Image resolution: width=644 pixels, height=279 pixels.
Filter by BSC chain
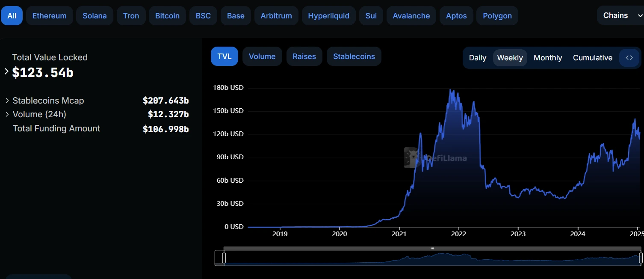coord(203,16)
